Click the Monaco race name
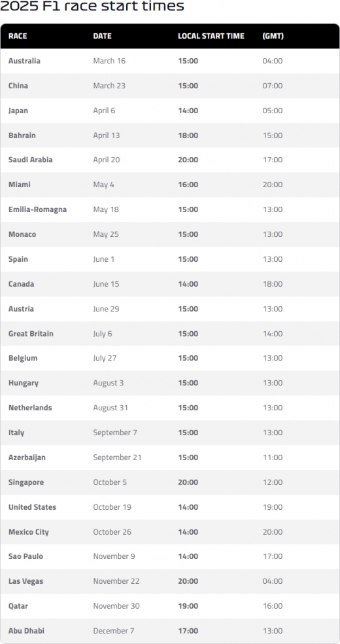 tap(22, 234)
